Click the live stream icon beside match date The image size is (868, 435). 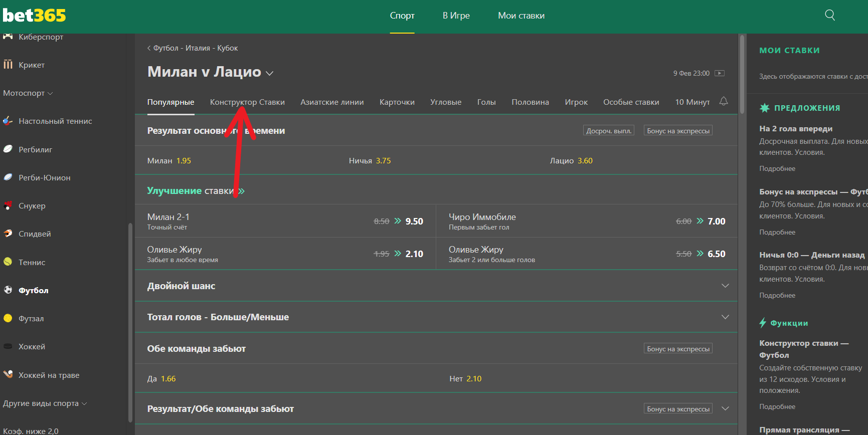coord(720,73)
